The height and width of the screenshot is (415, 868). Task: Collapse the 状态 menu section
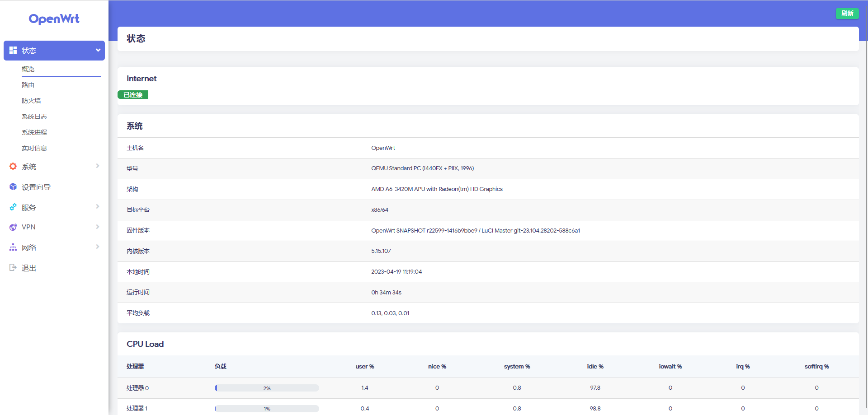(98, 50)
